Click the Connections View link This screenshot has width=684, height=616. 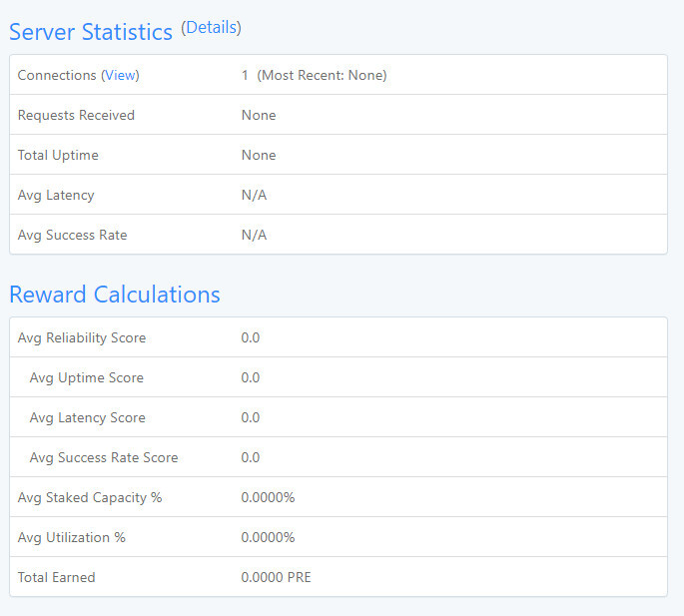[x=120, y=75]
